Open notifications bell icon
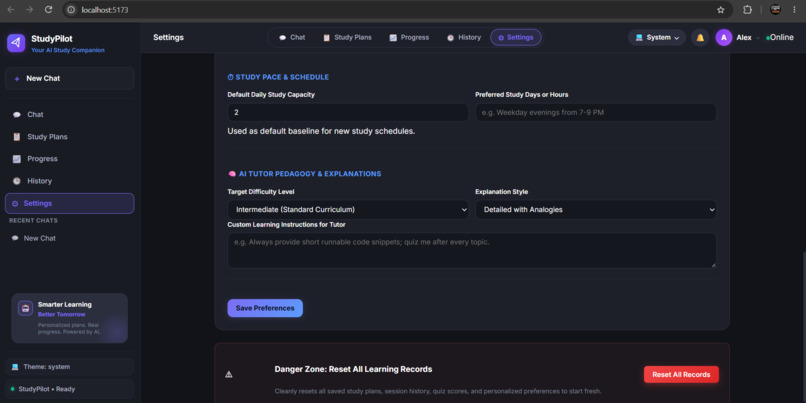Image resolution: width=806 pixels, height=403 pixels. (x=700, y=38)
